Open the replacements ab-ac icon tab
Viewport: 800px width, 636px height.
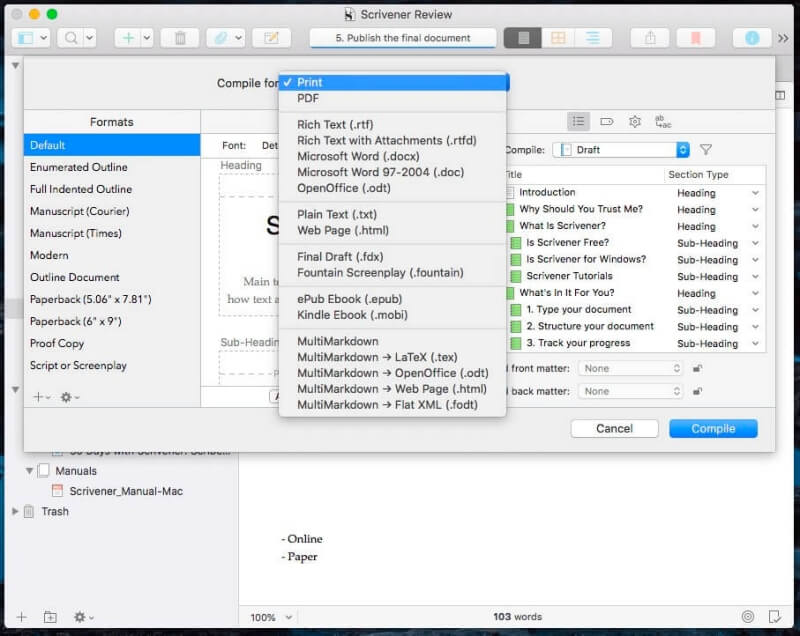click(662, 121)
